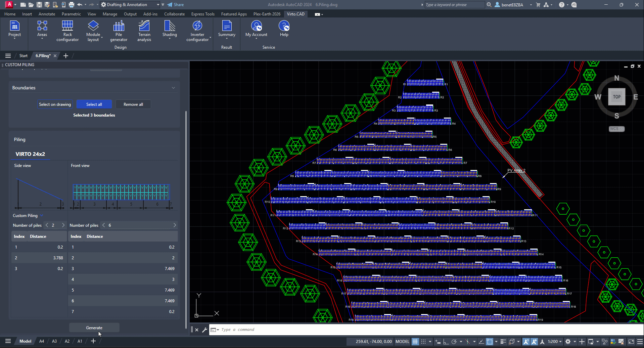Switch to the Plex-Earth 2026 ribbon tab

267,14
